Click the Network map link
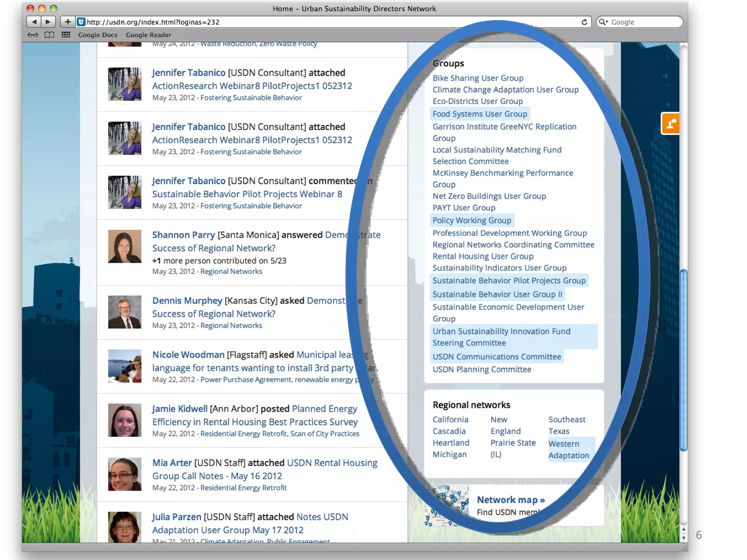The width and height of the screenshot is (747, 560). pos(510,500)
